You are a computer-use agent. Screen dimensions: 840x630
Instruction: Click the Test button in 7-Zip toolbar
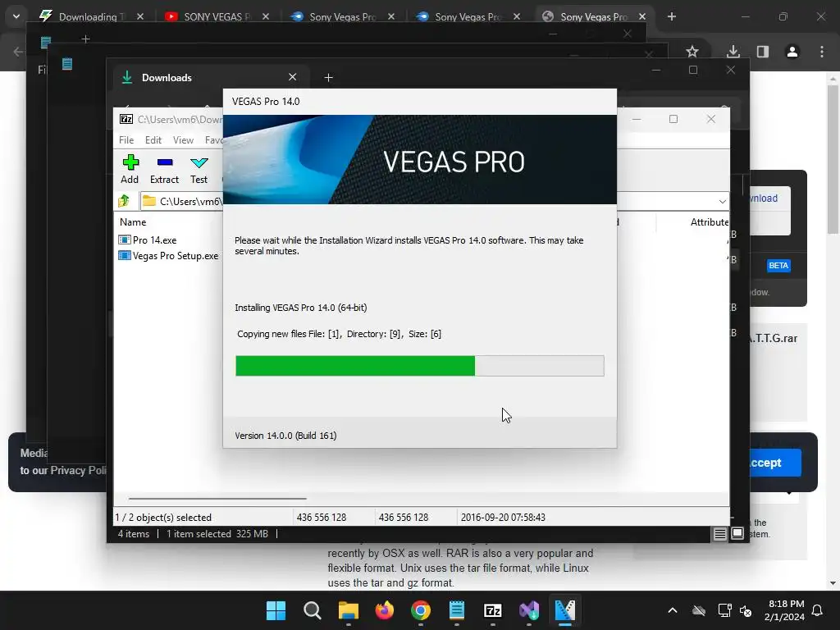(199, 169)
